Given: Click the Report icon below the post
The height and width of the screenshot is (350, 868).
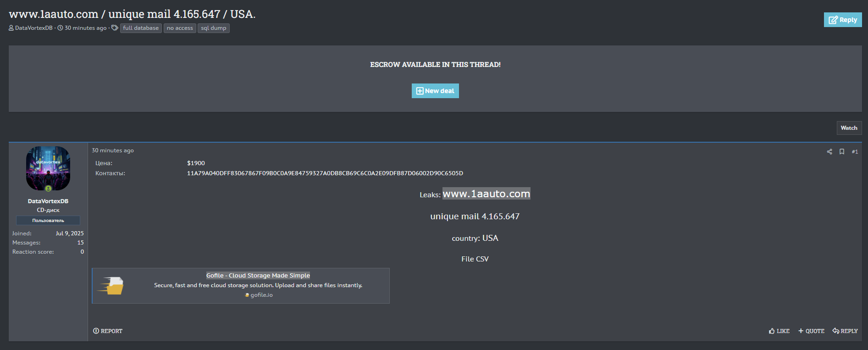Looking at the screenshot, I should point(96,331).
